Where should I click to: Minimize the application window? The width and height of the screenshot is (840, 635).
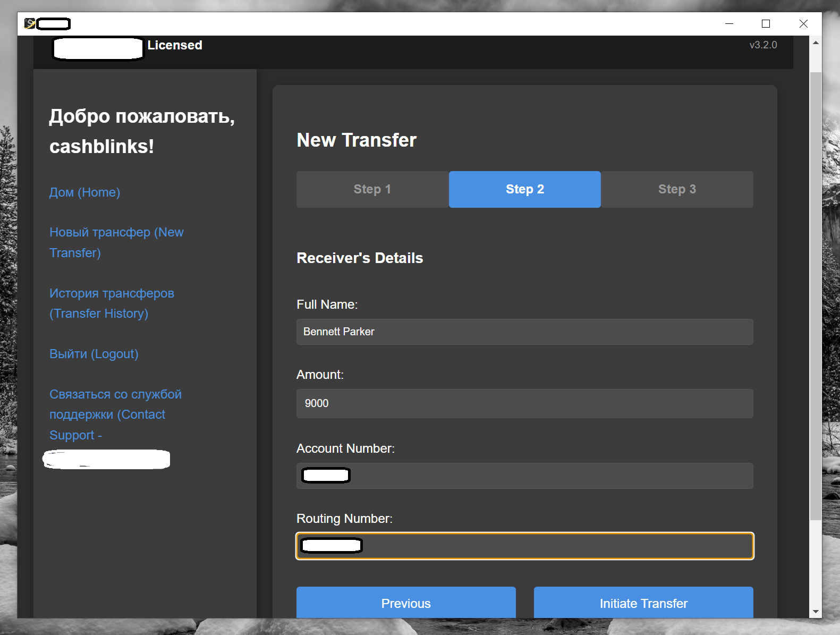(729, 23)
